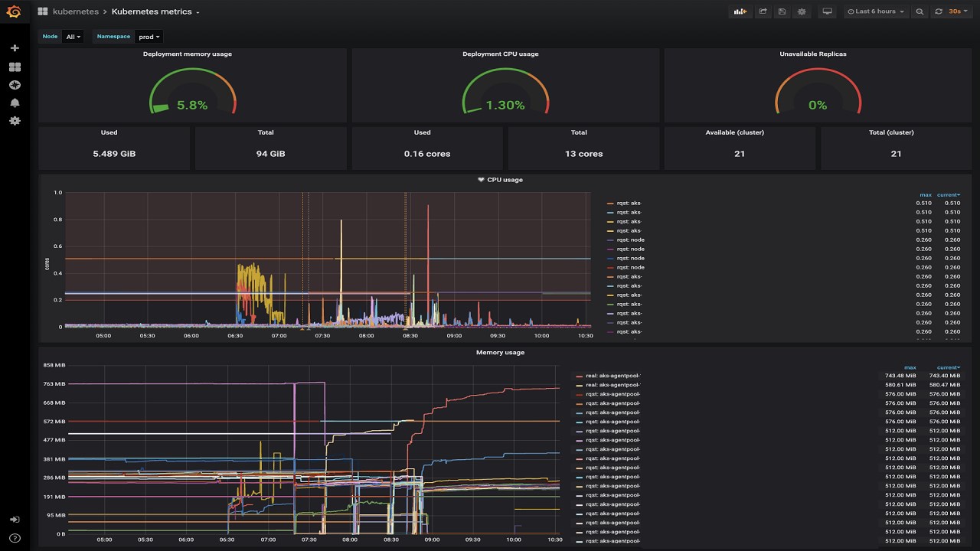Screen dimensions: 980x551
Task: Open the Deployment memory usage panel menu
Action: 188,54
